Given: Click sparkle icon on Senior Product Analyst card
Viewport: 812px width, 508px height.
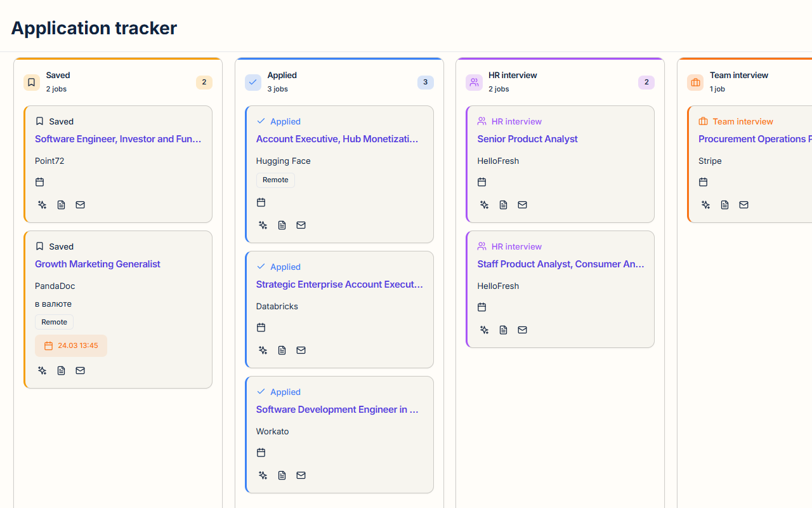Looking at the screenshot, I should pos(485,204).
